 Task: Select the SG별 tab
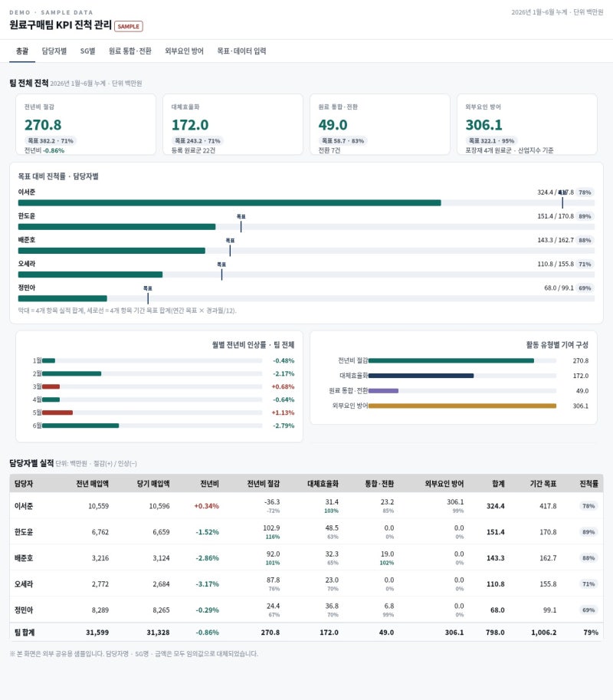tap(87, 51)
